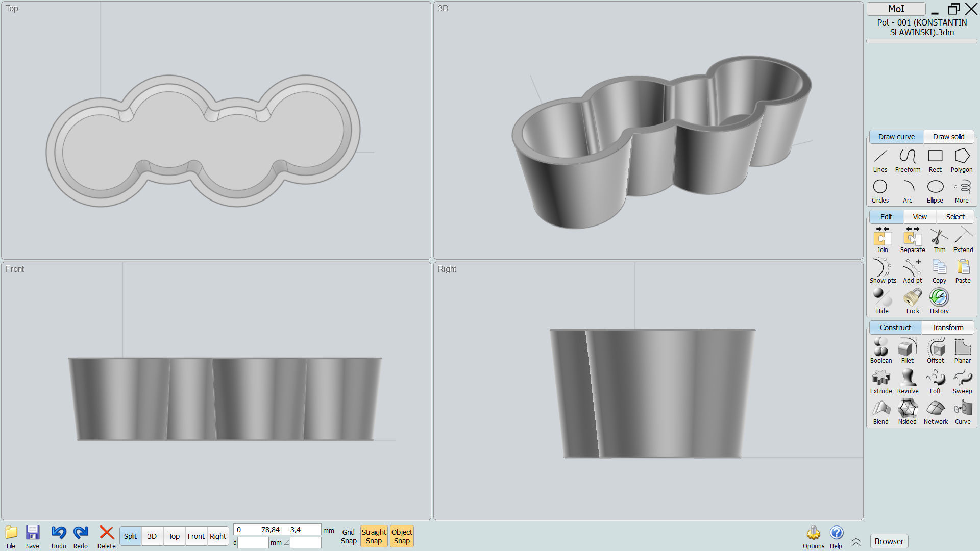
Task: Open the Select tab
Action: click(x=955, y=217)
